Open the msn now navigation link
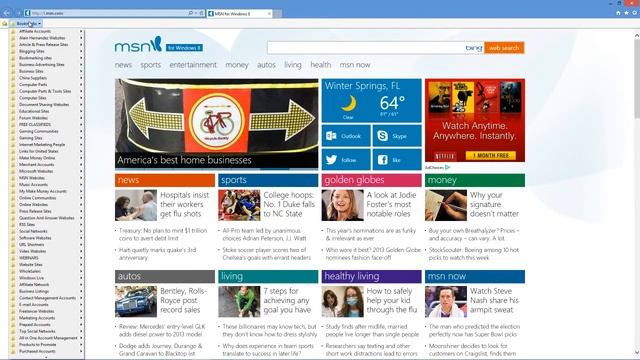Screen dimensions: 640x360 [x=355, y=65]
